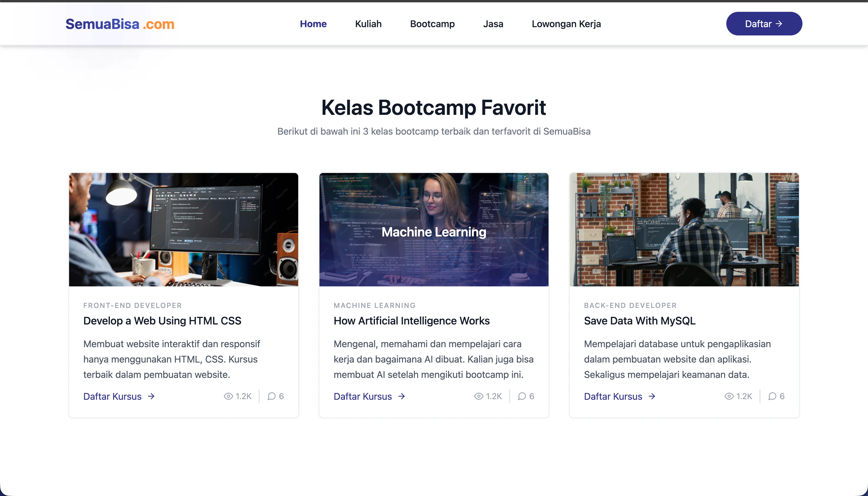Select Jasa in the navigation bar
This screenshot has width=868, height=496.
(x=493, y=24)
